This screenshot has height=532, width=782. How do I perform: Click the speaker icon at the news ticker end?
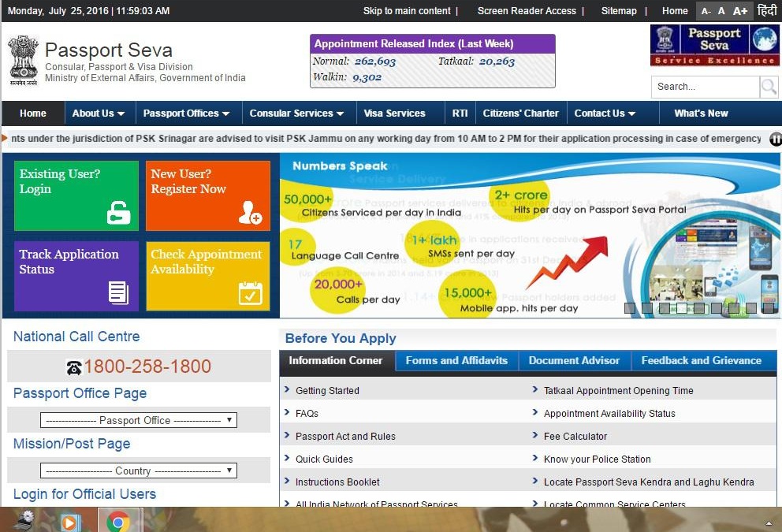pyautogui.click(x=776, y=138)
